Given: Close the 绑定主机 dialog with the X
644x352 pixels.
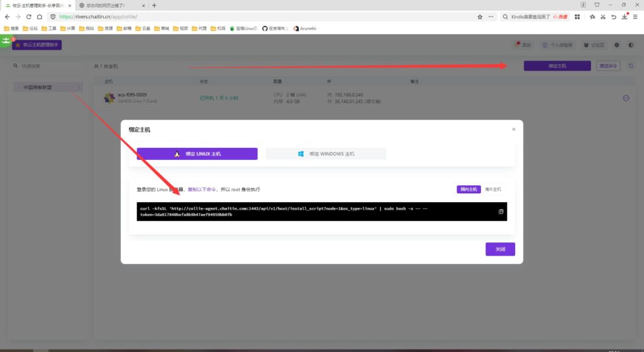Looking at the screenshot, I should click(x=513, y=129).
